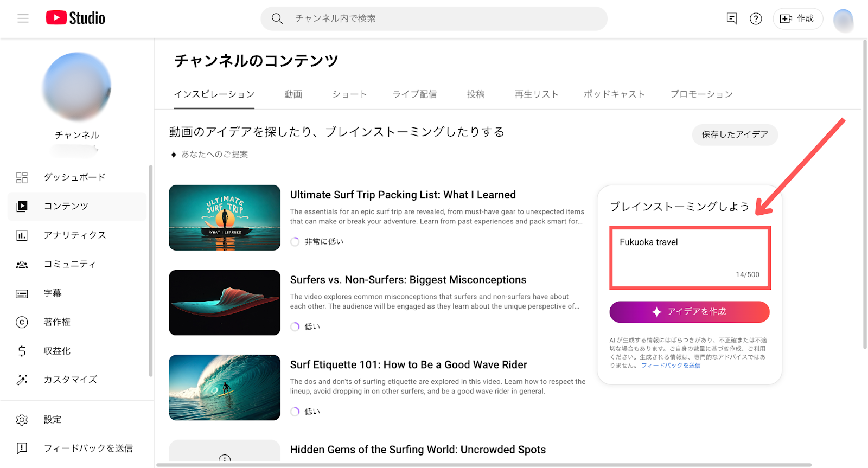This screenshot has width=868, height=468.
Task: Open the help question mark icon
Action: (756, 18)
